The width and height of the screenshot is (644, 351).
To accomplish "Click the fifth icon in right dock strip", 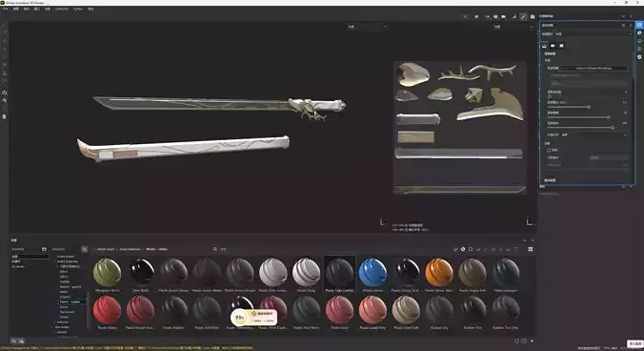I will click(x=639, y=56).
